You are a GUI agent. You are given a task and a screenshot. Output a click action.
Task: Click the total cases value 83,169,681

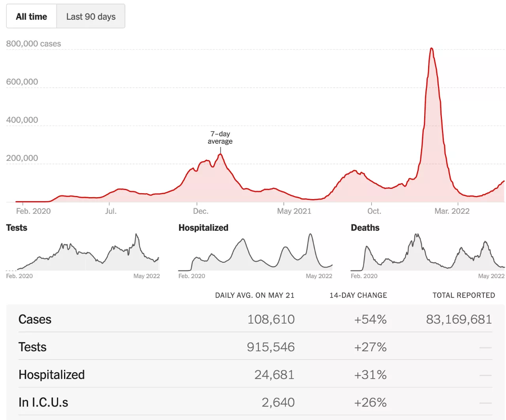click(459, 319)
